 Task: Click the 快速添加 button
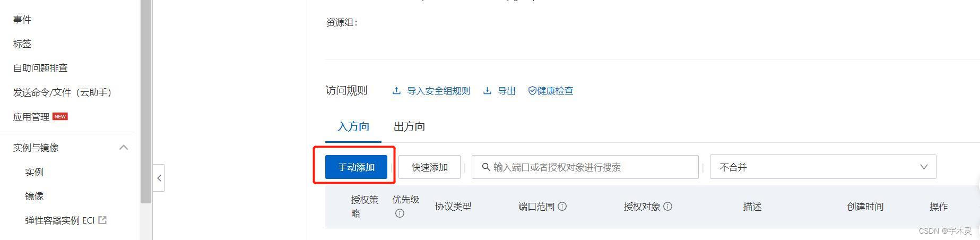point(429,167)
